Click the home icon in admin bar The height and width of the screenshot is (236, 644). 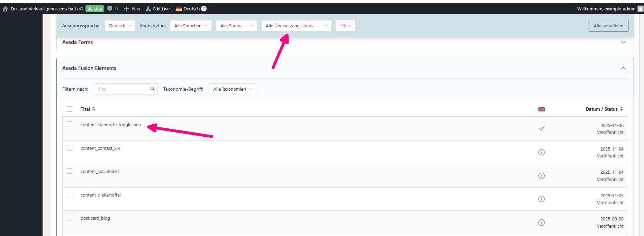pos(5,9)
